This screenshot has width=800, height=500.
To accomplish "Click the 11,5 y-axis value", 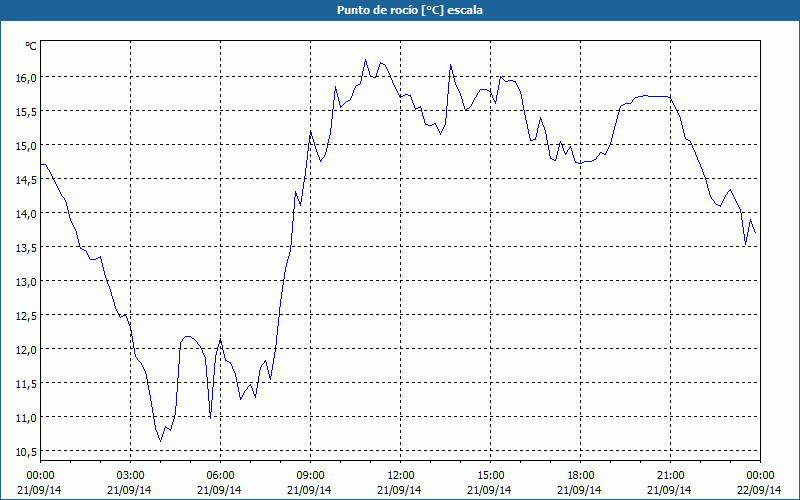I will (x=26, y=384).
